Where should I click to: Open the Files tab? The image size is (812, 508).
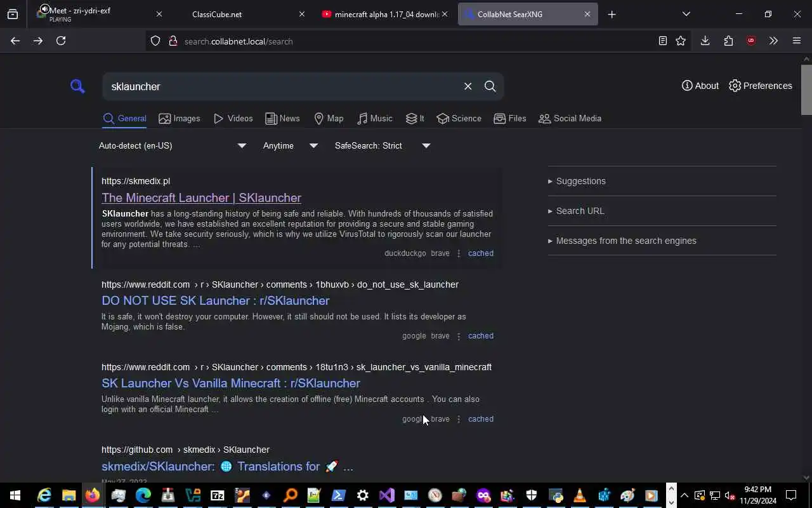click(x=510, y=119)
